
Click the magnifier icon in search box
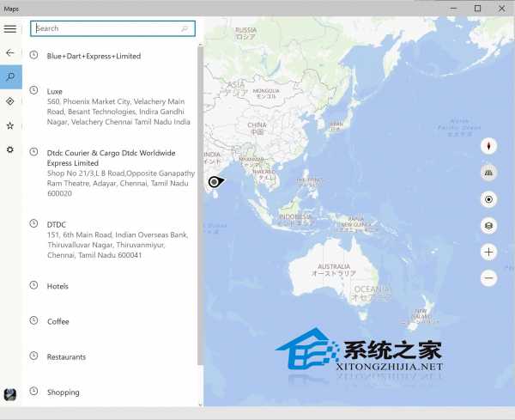(185, 28)
